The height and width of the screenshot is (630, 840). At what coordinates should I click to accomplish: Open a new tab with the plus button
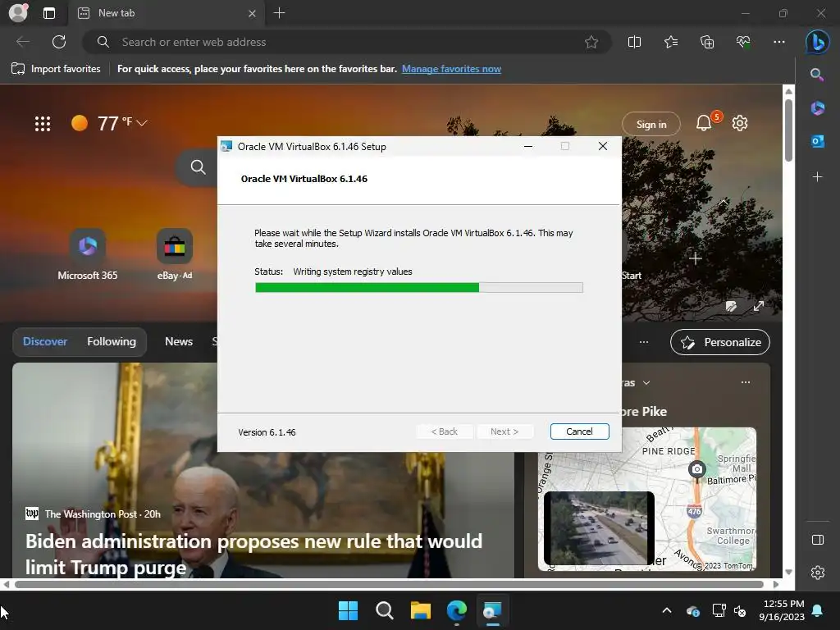point(279,13)
